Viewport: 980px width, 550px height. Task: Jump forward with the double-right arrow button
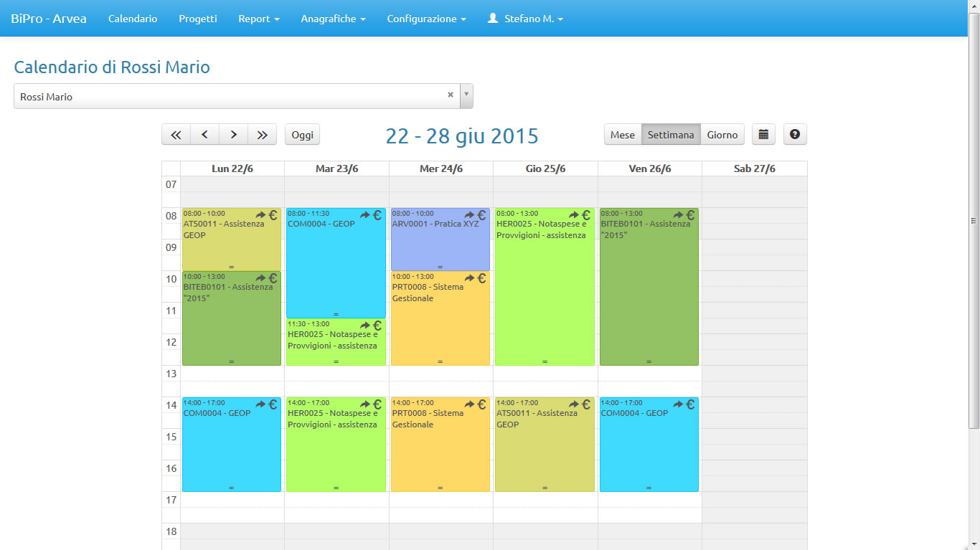263,135
